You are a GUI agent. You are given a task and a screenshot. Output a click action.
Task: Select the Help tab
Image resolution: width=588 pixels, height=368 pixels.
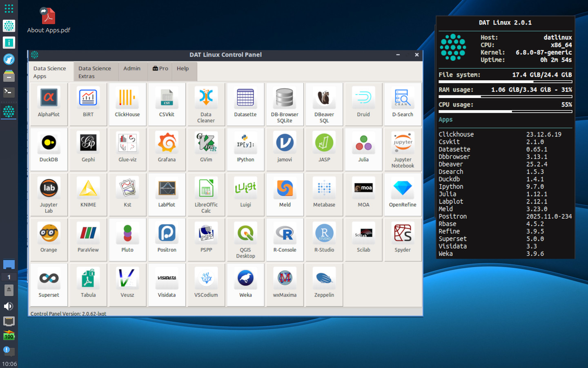pos(183,68)
